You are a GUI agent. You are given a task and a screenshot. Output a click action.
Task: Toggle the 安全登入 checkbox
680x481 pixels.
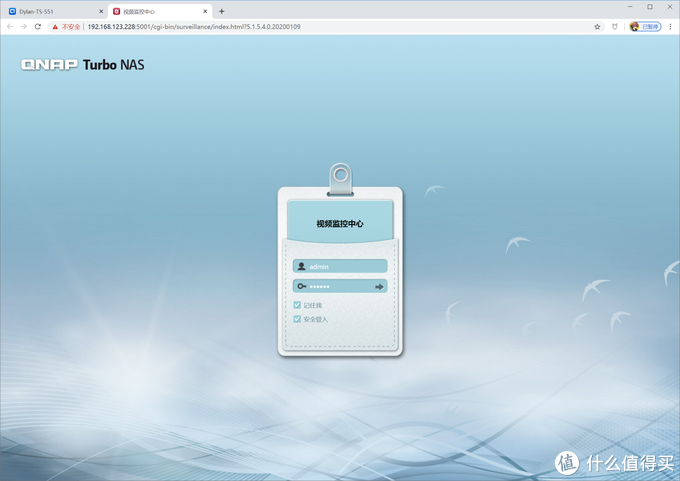(297, 319)
